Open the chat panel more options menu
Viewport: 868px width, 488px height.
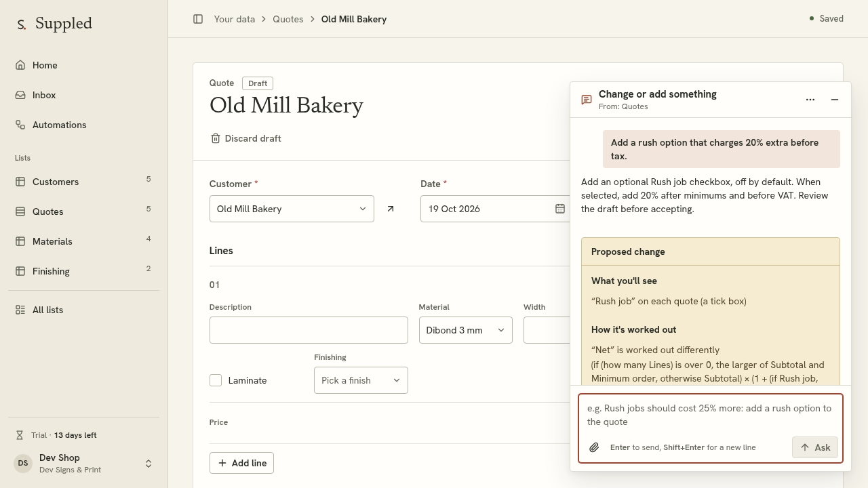(810, 100)
